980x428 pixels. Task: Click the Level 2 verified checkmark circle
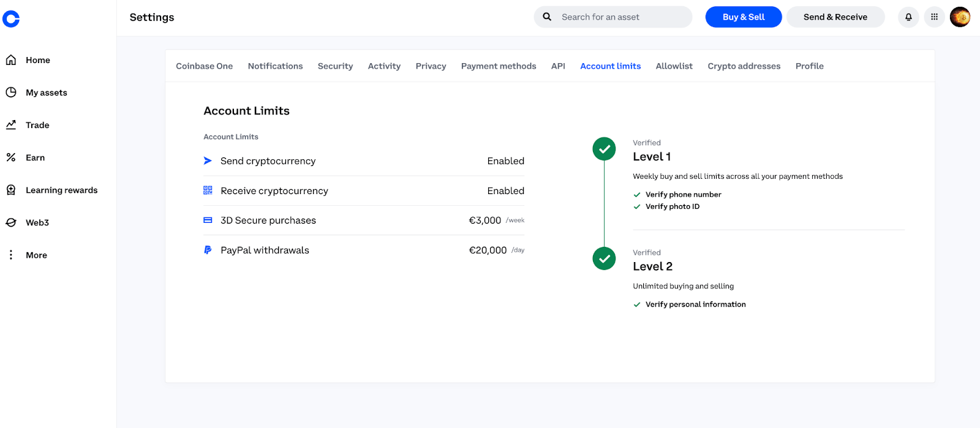tap(604, 258)
